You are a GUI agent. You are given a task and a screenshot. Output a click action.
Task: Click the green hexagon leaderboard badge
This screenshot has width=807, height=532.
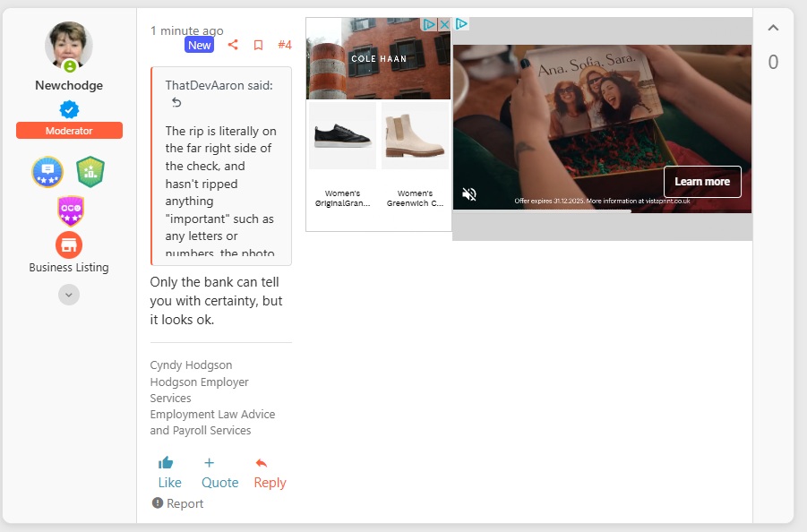pyautogui.click(x=90, y=172)
